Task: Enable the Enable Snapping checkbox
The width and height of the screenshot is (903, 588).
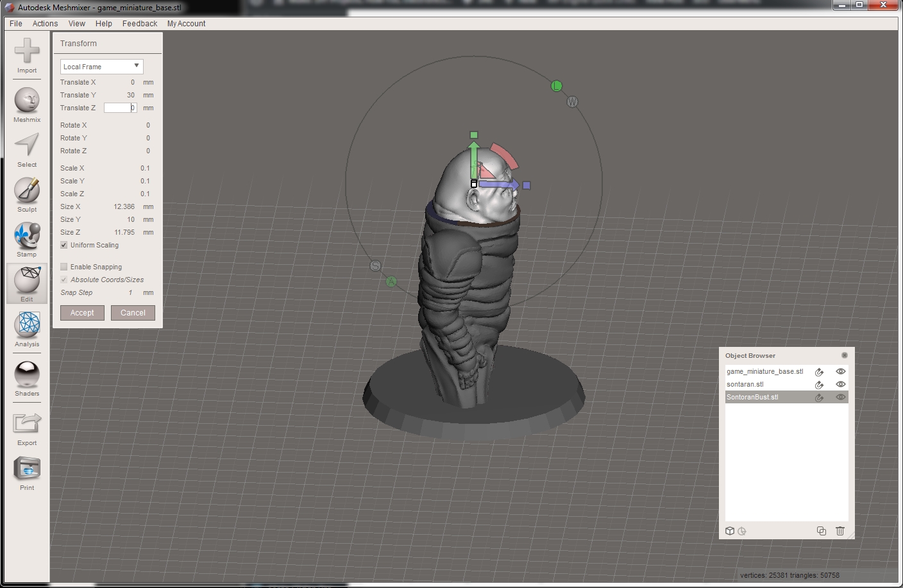Action: [x=64, y=267]
